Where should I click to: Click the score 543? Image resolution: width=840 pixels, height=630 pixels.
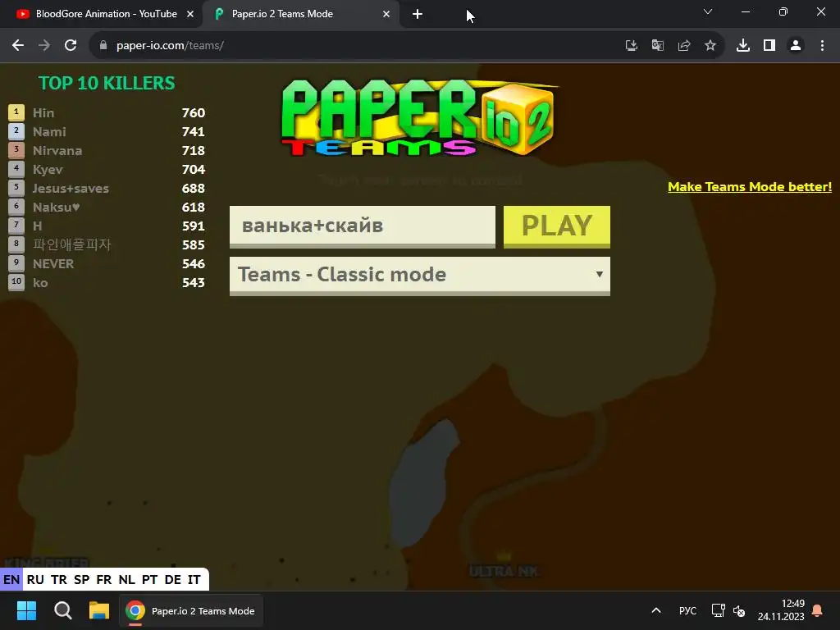[194, 283]
